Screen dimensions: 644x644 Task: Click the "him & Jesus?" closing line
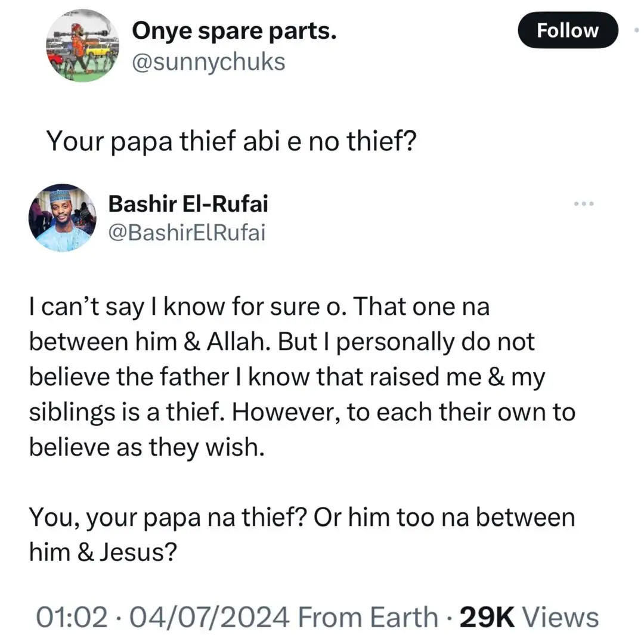(x=103, y=553)
